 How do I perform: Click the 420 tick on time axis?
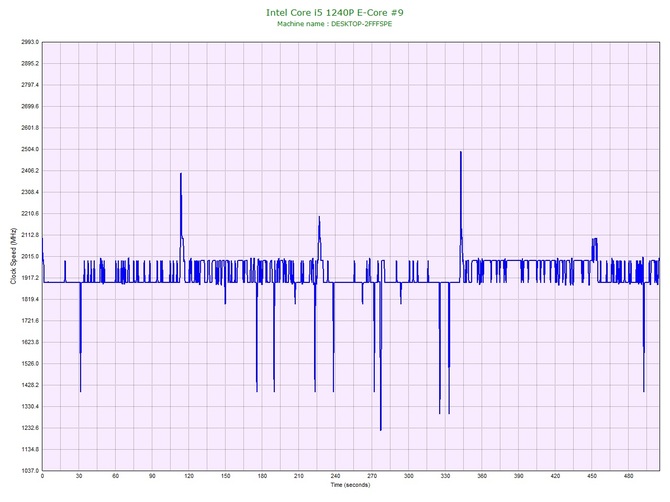click(555, 476)
